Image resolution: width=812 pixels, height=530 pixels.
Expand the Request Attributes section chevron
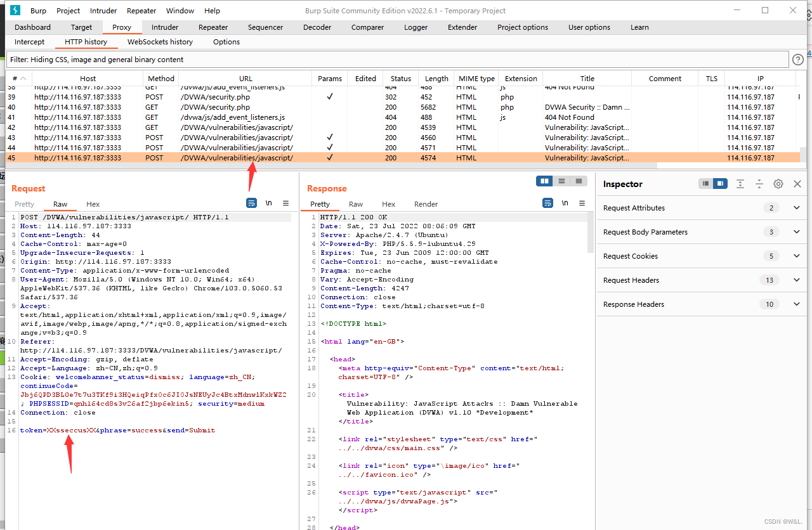[x=797, y=208]
